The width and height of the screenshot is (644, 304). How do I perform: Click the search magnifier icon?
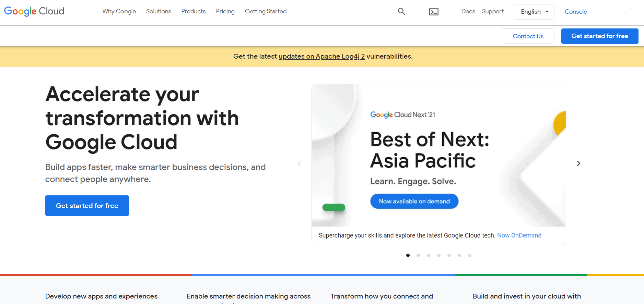point(401,12)
